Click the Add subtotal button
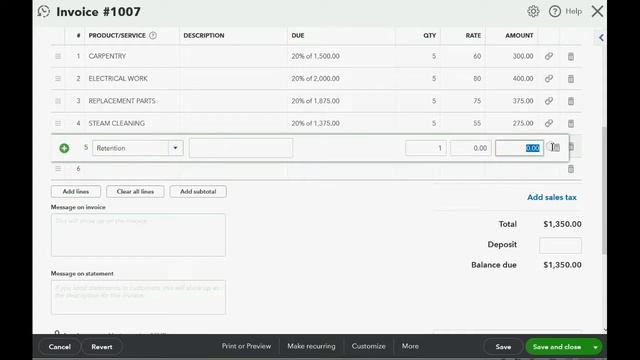This screenshot has width=640, height=360. tap(198, 191)
